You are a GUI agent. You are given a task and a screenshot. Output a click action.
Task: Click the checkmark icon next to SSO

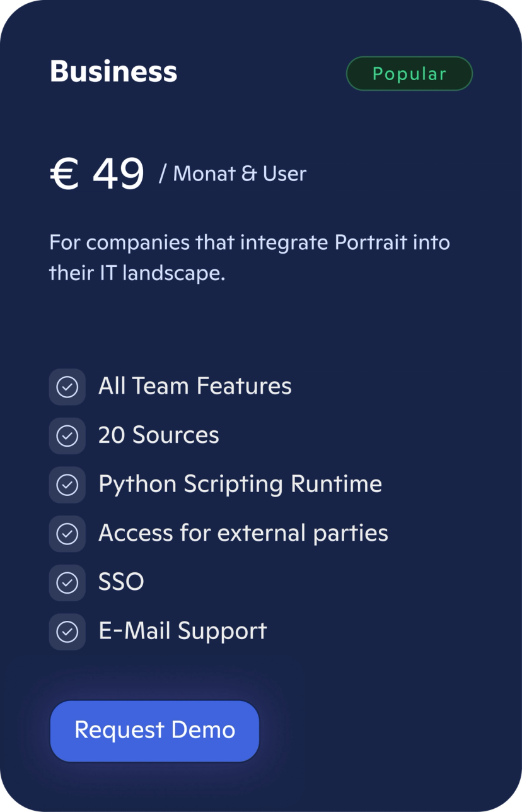(x=67, y=582)
